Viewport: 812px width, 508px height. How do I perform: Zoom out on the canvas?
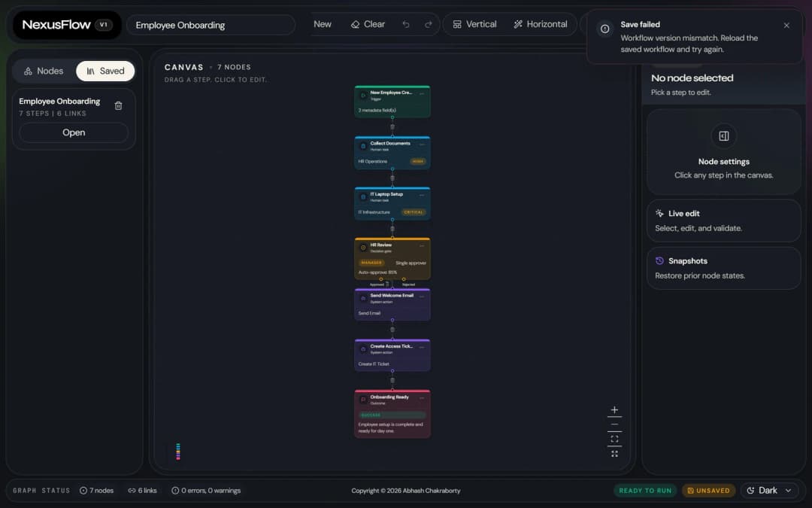[x=614, y=424]
